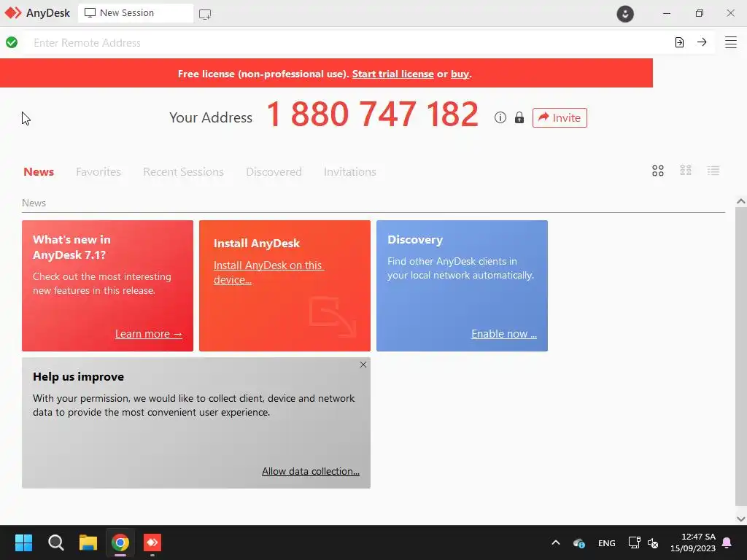Click Enable now link on Discovery card
The width and height of the screenshot is (747, 560).
point(504,334)
